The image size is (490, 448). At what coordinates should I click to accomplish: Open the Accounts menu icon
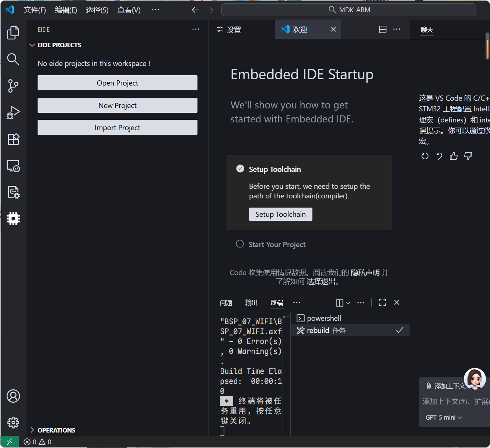(x=13, y=396)
